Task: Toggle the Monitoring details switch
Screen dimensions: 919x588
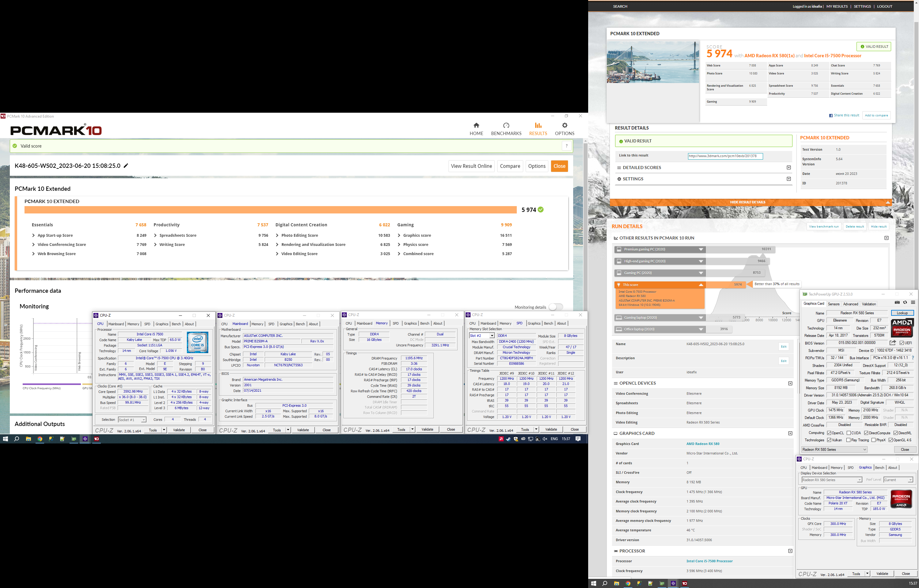Action: tap(556, 307)
